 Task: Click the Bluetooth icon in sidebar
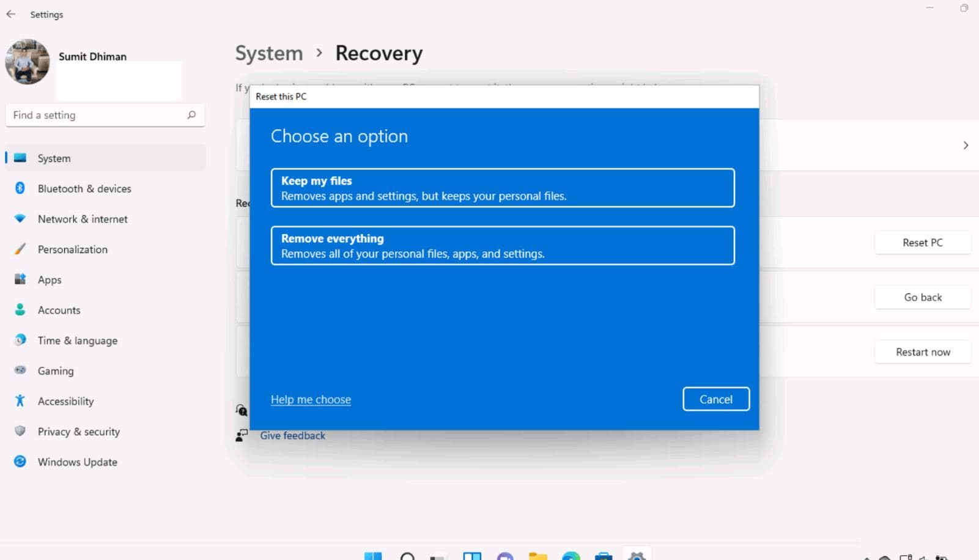point(20,188)
